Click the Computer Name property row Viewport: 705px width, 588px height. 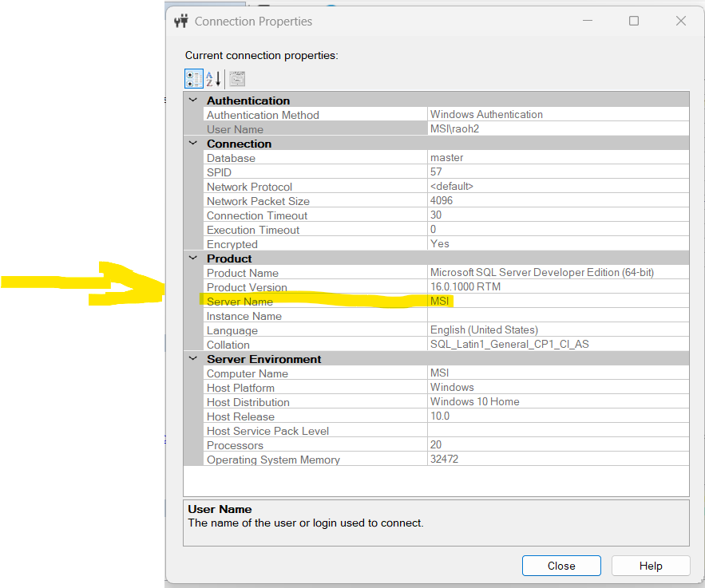coord(247,373)
